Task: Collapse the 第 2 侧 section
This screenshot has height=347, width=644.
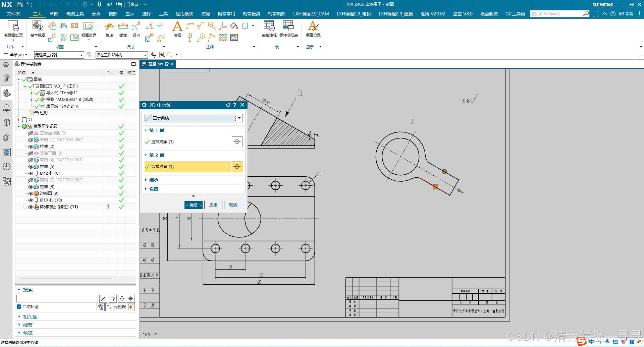Action: click(x=146, y=155)
